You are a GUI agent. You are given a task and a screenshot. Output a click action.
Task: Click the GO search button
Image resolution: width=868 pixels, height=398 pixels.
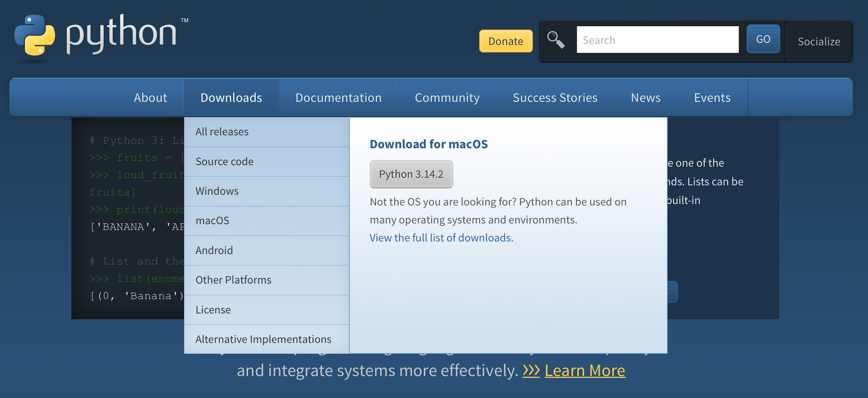click(763, 39)
